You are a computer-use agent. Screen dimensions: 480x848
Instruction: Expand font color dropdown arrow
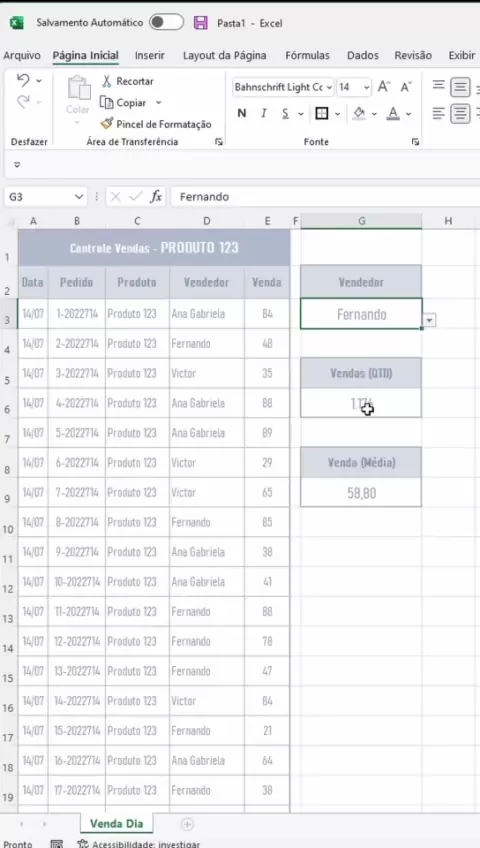coord(408,114)
